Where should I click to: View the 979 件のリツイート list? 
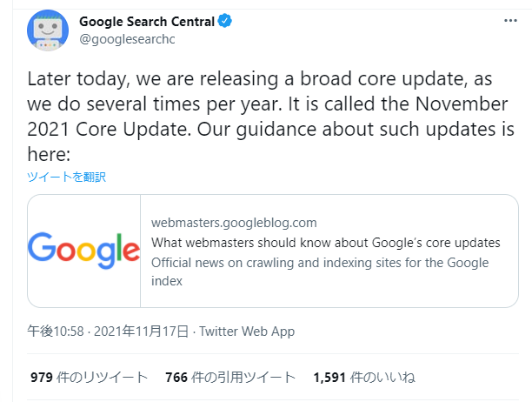90,378
